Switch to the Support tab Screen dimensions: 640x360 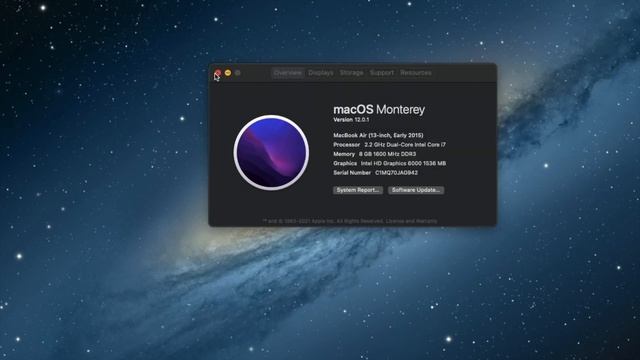[x=382, y=73]
